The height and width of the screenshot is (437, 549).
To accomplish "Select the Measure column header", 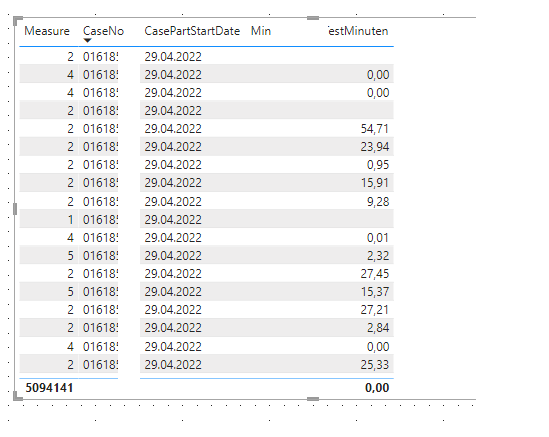I will [x=47, y=31].
